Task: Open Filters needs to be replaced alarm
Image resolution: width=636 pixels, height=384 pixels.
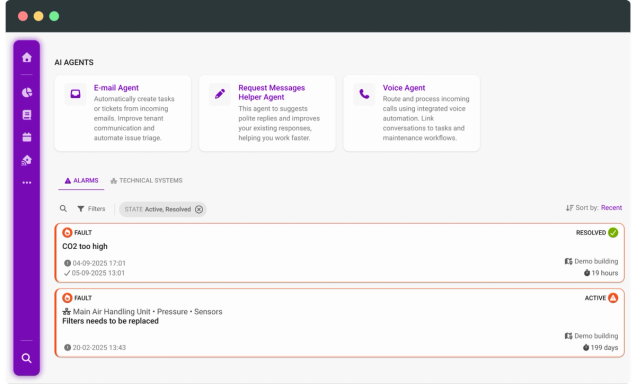Action: [x=339, y=323]
